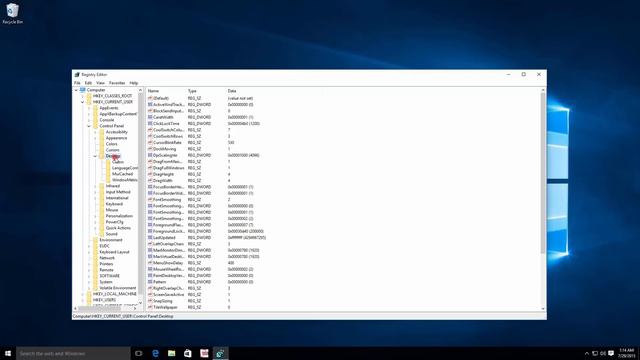The width and height of the screenshot is (640, 360).
Task: Open the Edit menu
Action: point(88,83)
